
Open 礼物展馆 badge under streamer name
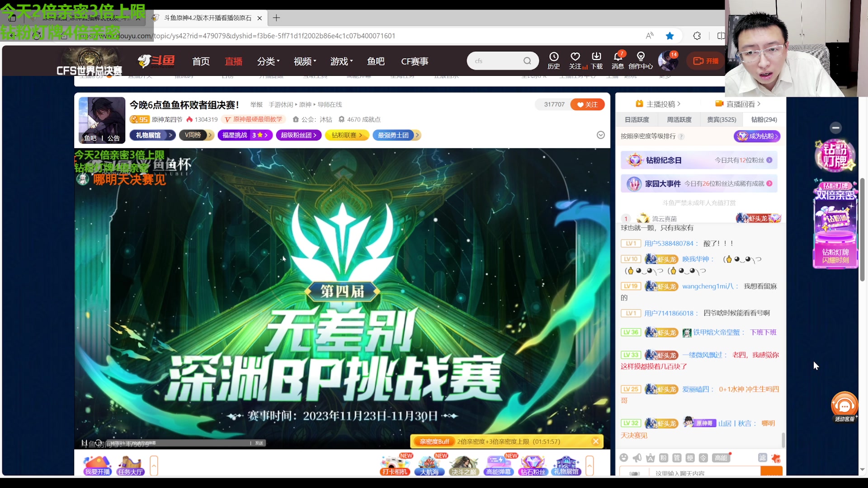coord(152,135)
